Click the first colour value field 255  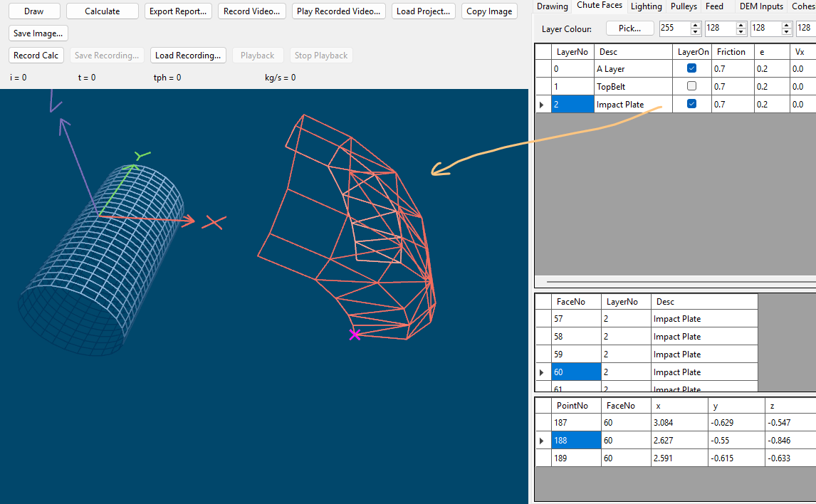pos(674,28)
